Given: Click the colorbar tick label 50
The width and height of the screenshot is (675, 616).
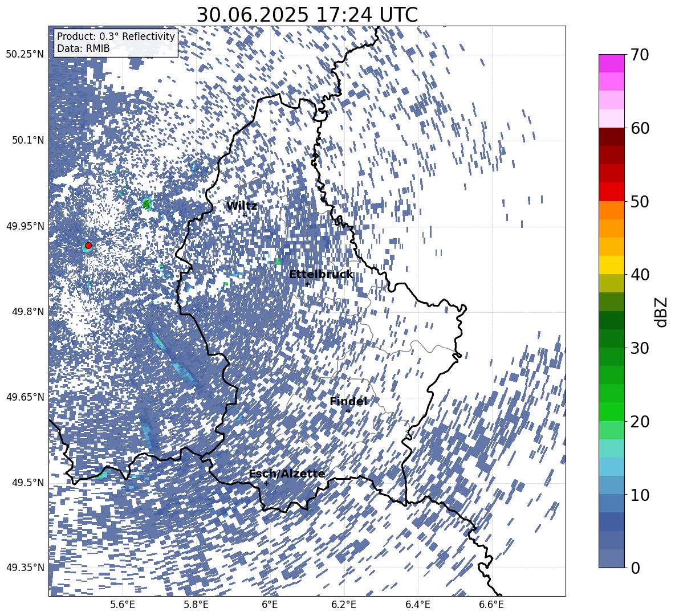Looking at the screenshot, I should point(639,201).
